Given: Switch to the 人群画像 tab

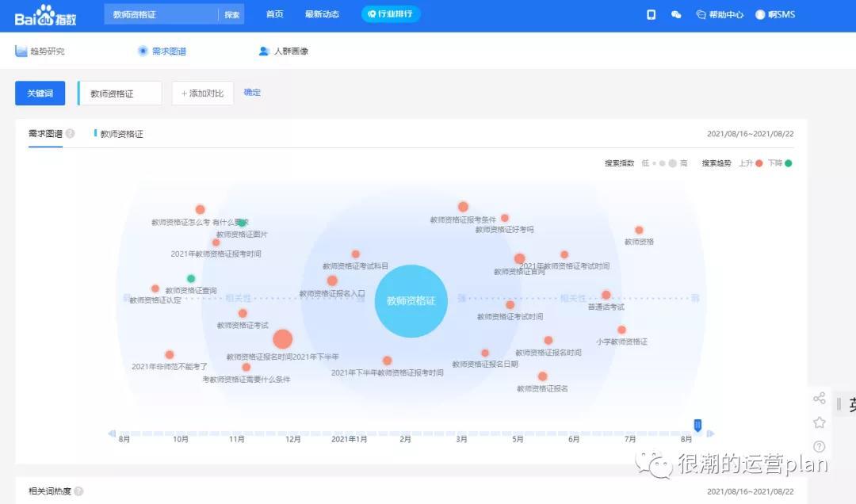Looking at the screenshot, I should [x=284, y=52].
